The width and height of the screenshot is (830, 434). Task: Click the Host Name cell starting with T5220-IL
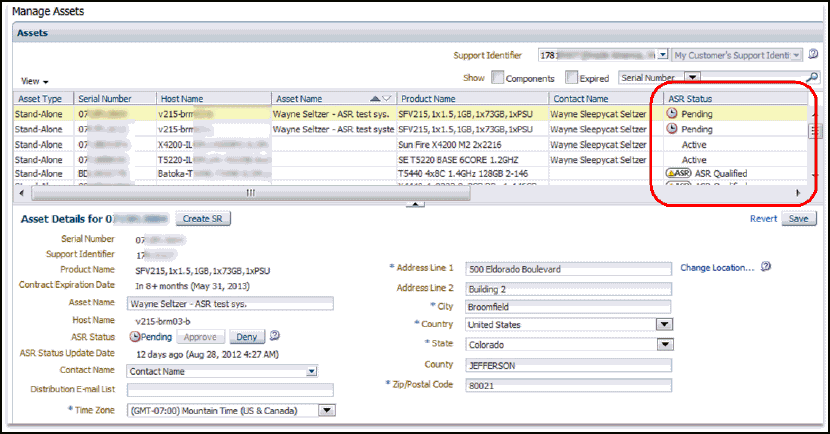(214, 160)
